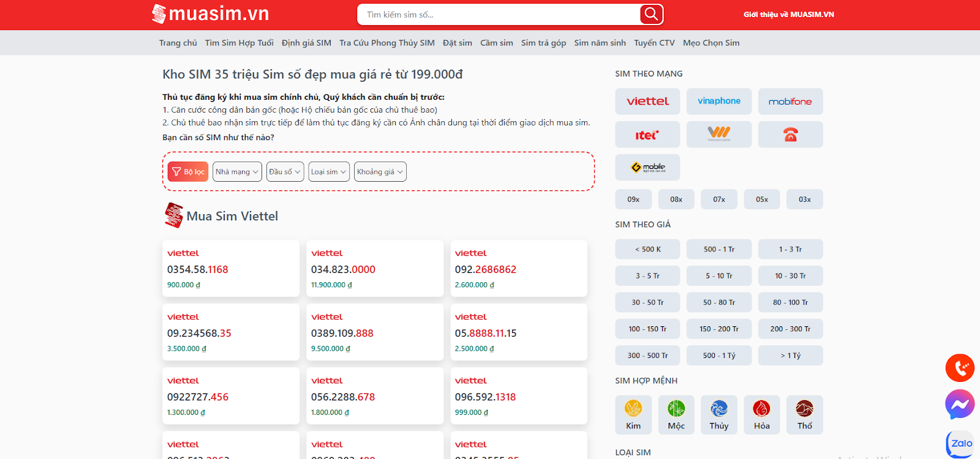Select price range under 500 K
This screenshot has width=980, height=459.
(x=647, y=249)
